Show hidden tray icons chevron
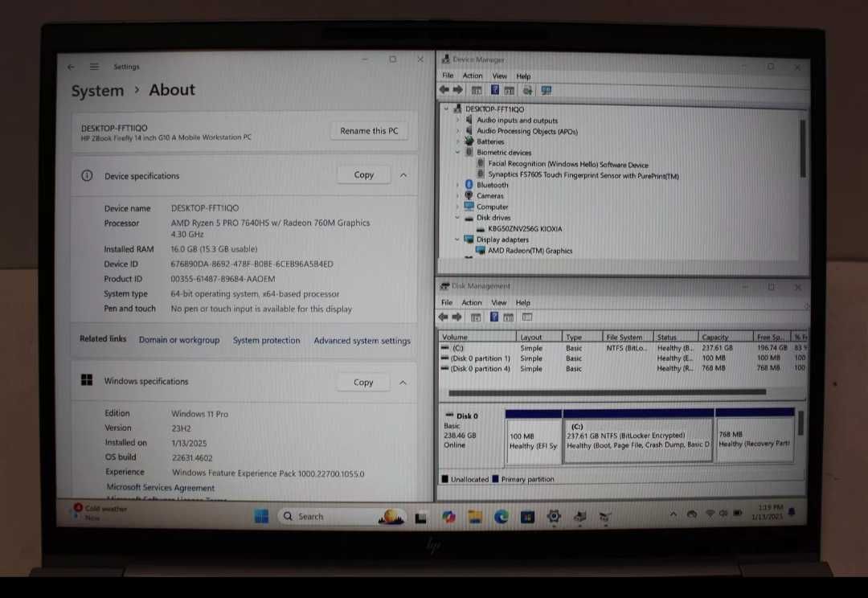Viewport: 868px width, 598px height. (674, 514)
